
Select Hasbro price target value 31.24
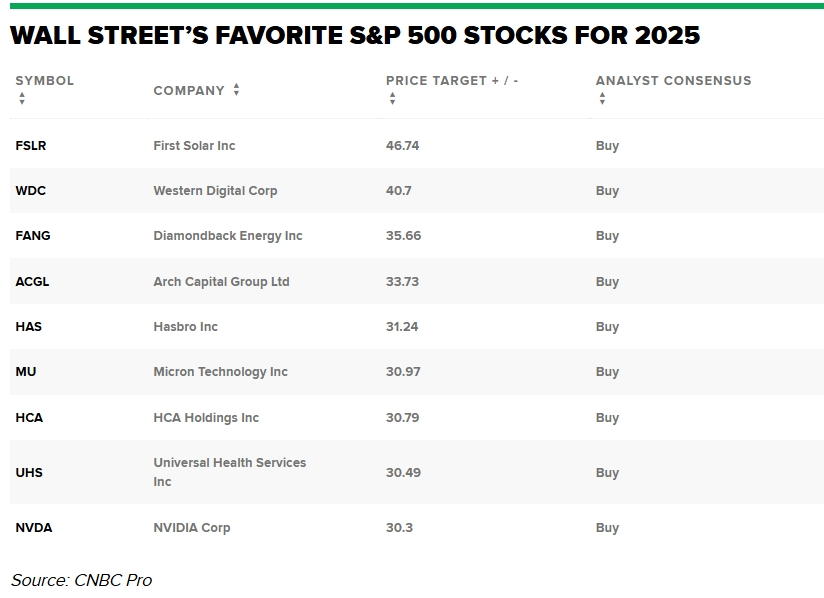point(402,327)
